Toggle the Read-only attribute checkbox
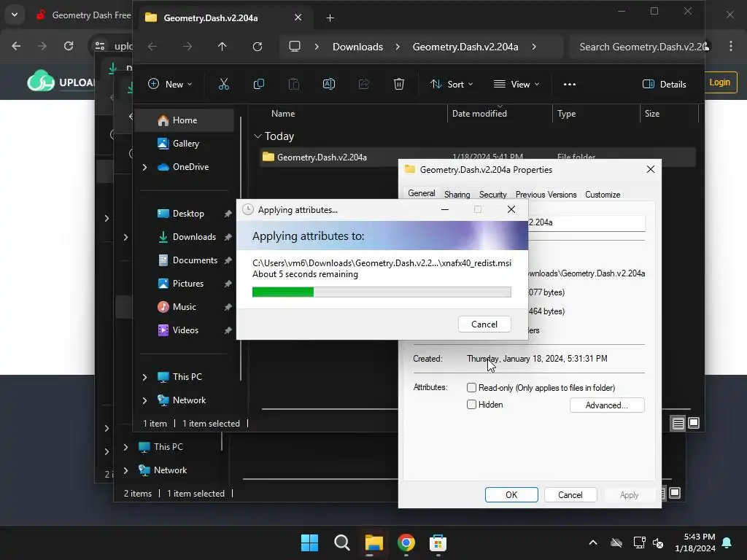The image size is (747, 560). [x=472, y=388]
